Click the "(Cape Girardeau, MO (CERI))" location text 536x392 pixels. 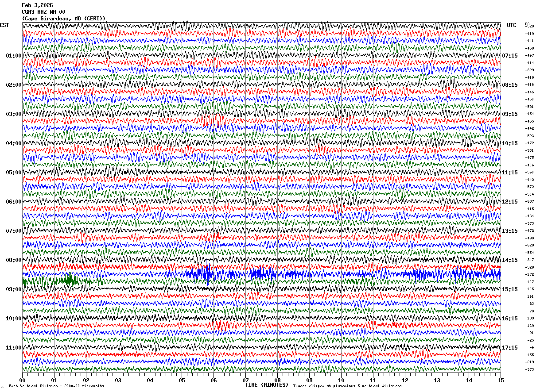(64, 19)
